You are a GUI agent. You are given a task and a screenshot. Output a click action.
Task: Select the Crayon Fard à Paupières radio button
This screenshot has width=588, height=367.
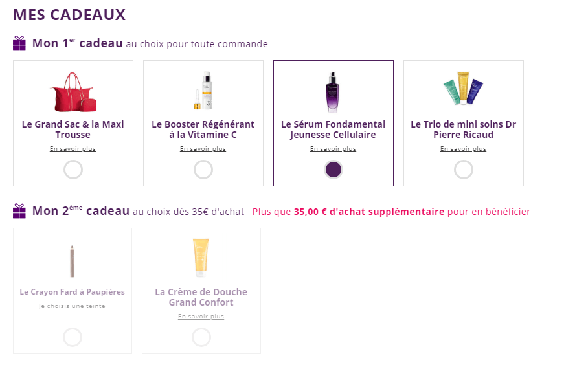tap(73, 337)
